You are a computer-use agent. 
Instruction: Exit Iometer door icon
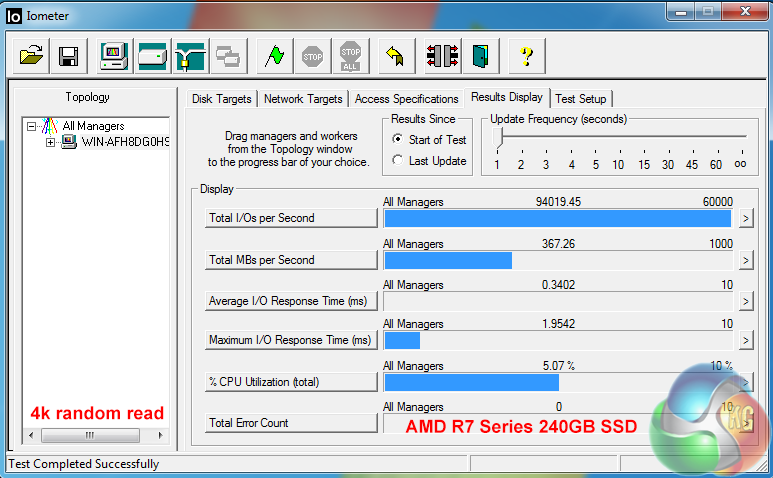pyautogui.click(x=480, y=56)
